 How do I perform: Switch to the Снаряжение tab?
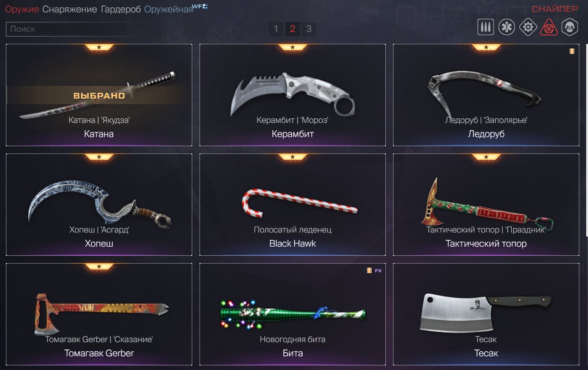click(x=70, y=9)
